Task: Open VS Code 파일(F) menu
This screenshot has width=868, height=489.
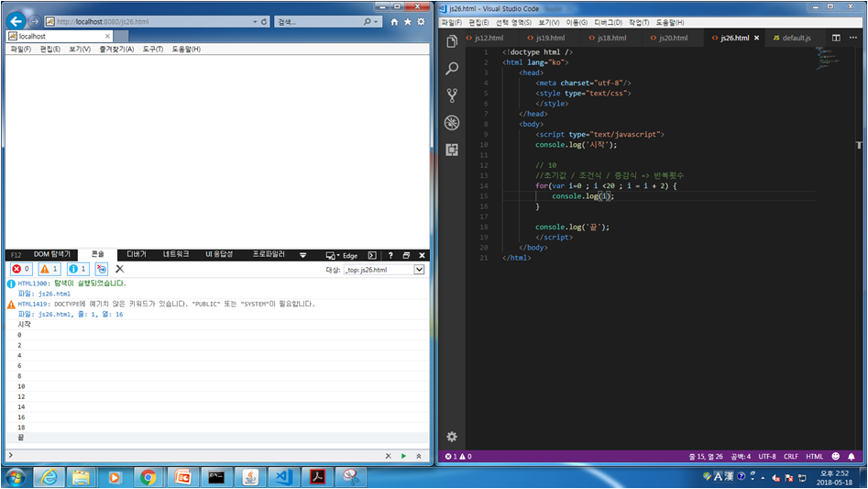Action: point(451,22)
